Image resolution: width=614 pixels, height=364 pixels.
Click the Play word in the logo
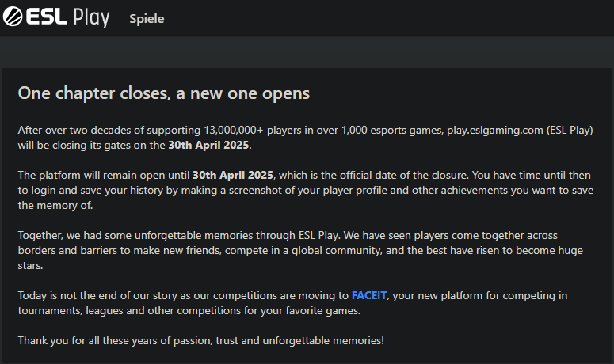click(x=91, y=18)
